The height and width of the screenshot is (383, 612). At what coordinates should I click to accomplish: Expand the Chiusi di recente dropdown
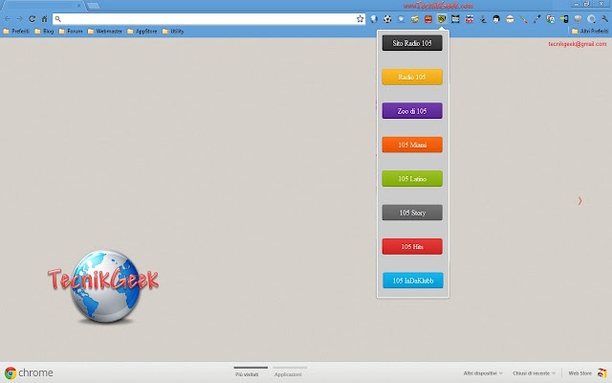pos(534,373)
